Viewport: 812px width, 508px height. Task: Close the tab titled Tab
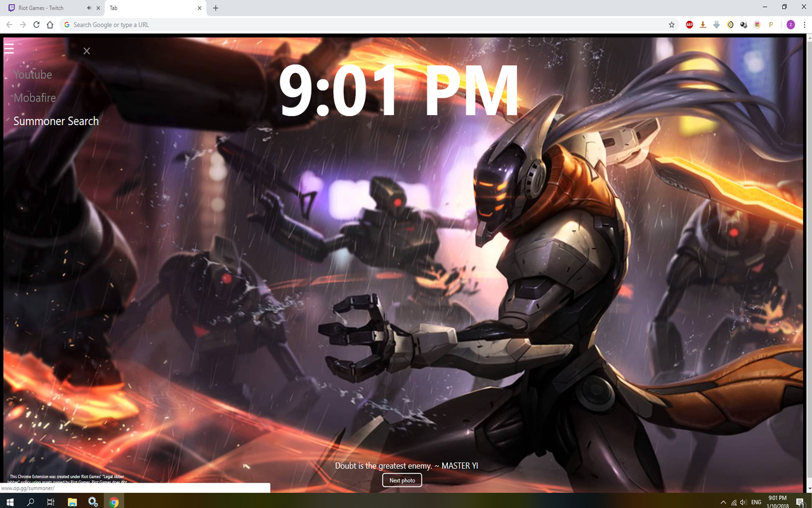click(x=200, y=8)
